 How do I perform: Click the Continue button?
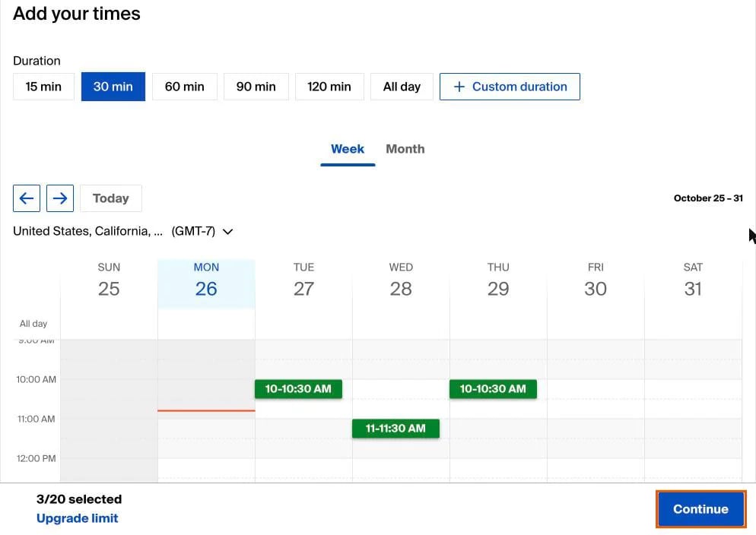coord(700,509)
